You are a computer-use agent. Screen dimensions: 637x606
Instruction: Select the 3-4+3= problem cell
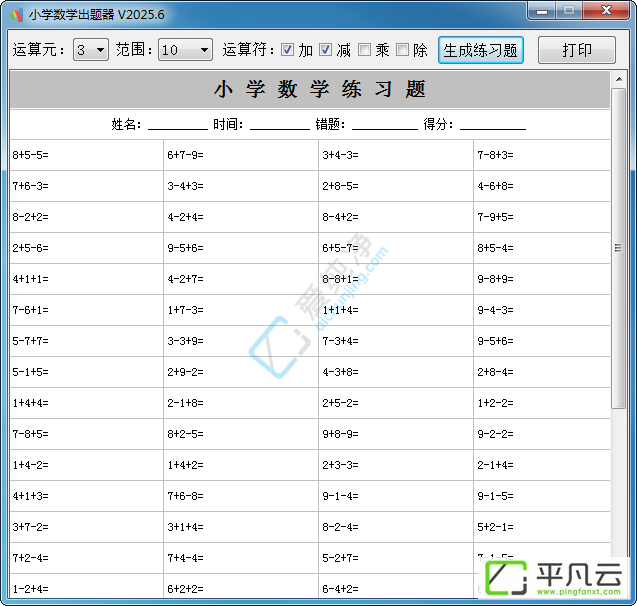point(241,186)
